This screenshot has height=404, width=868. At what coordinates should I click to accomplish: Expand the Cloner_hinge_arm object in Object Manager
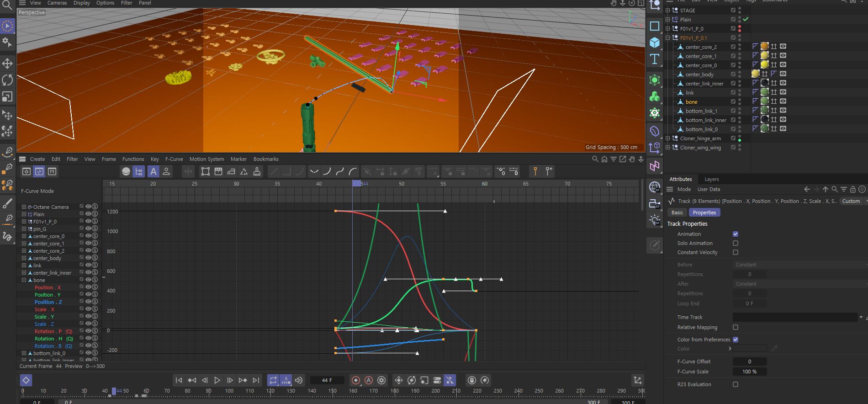(668, 138)
